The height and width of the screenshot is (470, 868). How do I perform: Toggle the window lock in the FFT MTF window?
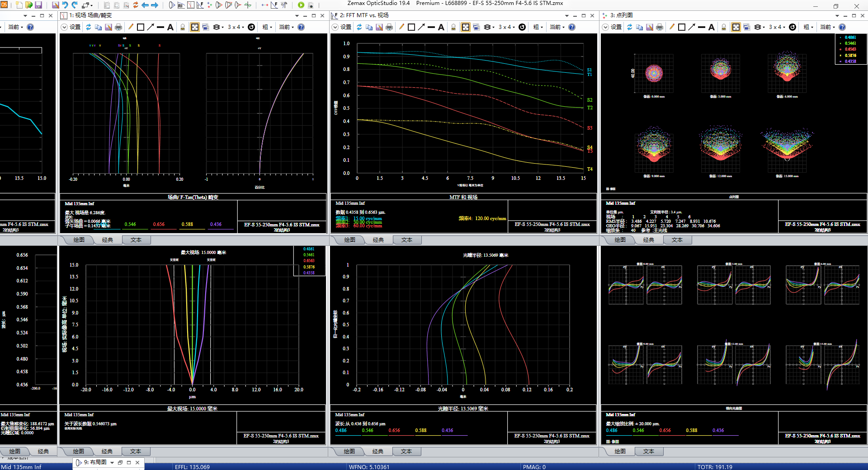(453, 27)
